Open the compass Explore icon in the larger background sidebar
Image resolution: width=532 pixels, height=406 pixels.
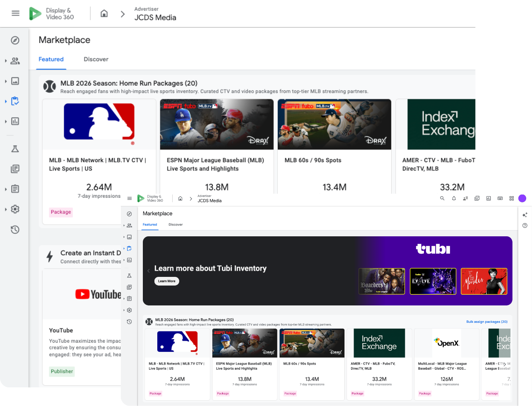pos(15,40)
